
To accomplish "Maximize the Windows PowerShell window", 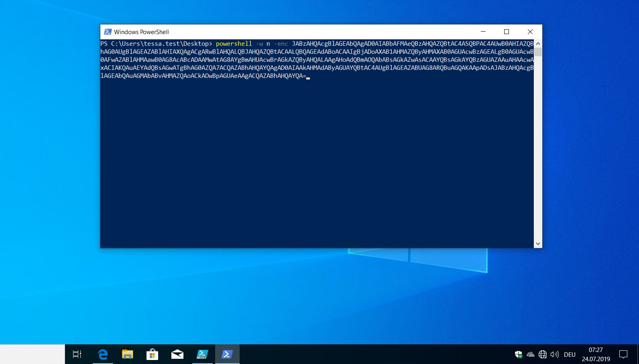I will tap(507, 32).
